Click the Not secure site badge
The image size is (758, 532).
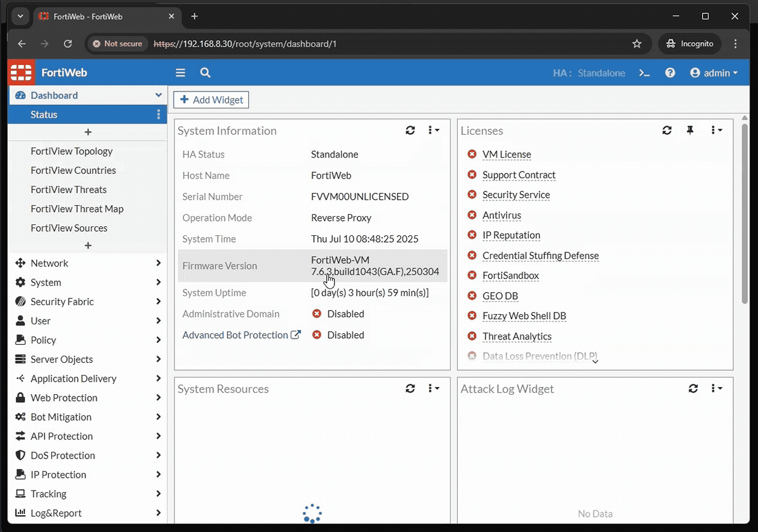tap(117, 44)
